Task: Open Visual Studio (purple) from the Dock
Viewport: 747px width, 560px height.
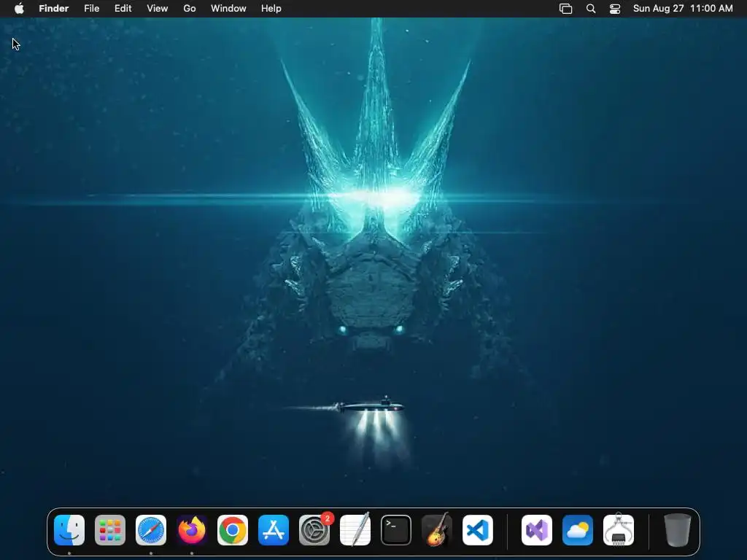Action: pyautogui.click(x=537, y=530)
